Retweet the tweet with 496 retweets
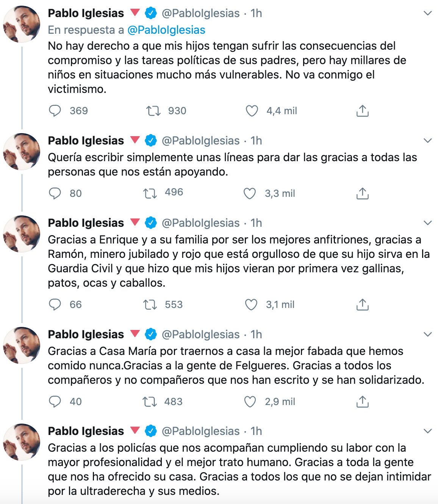438x504 pixels. 150,194
